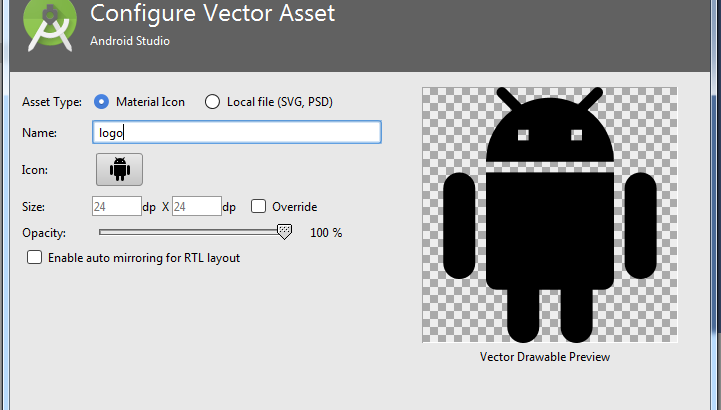
Task: Enable the Override size checkbox
Action: [x=258, y=207]
